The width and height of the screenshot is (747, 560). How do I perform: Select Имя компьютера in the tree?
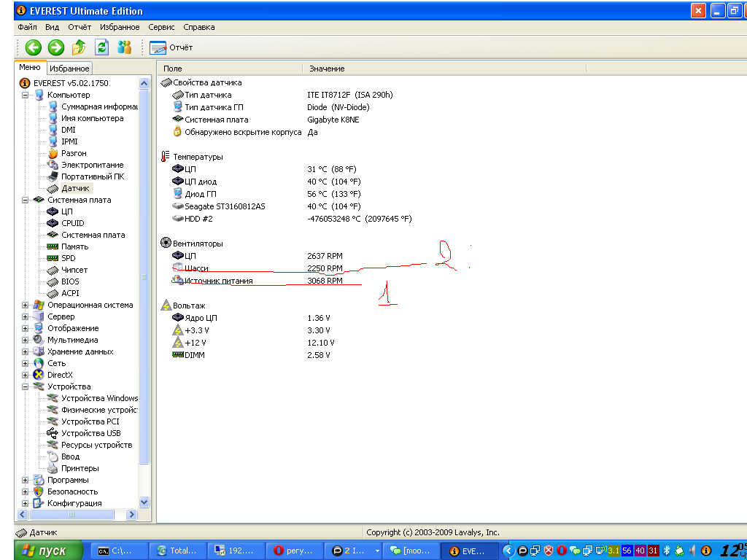coord(92,118)
